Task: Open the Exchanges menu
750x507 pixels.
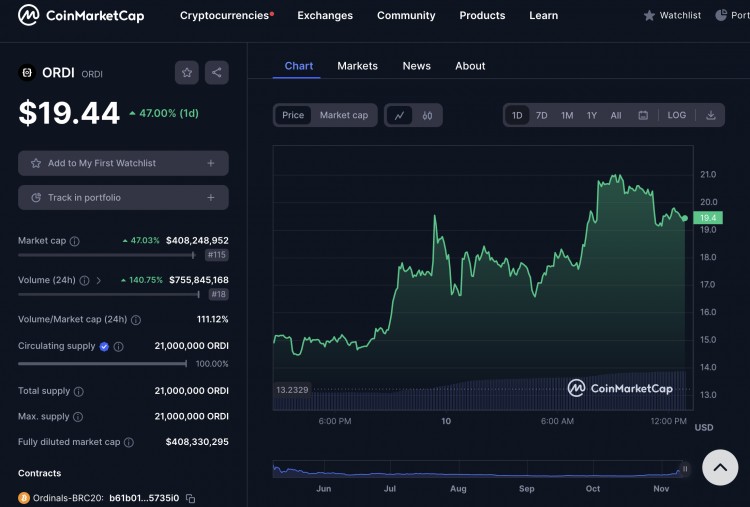Action: point(325,15)
